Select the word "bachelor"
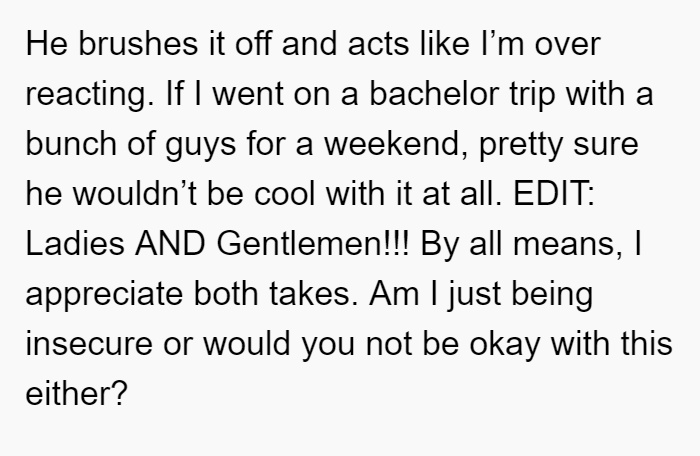Viewport: 700px width, 456px height. [434, 94]
